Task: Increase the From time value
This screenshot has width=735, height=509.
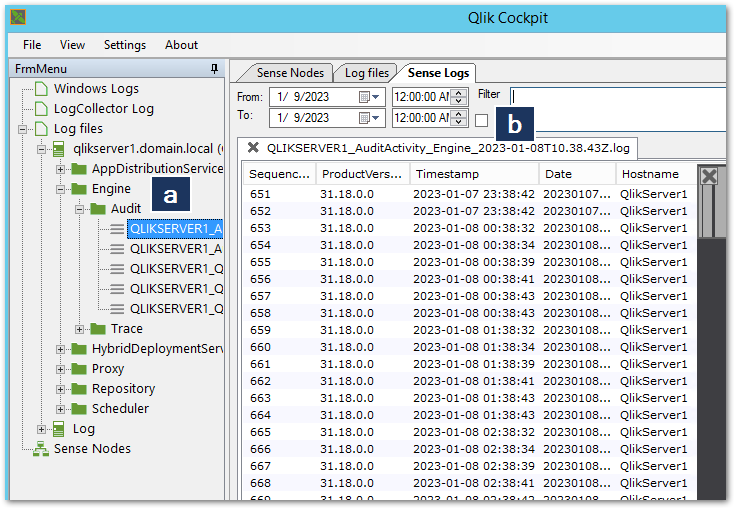Action: pos(459,93)
